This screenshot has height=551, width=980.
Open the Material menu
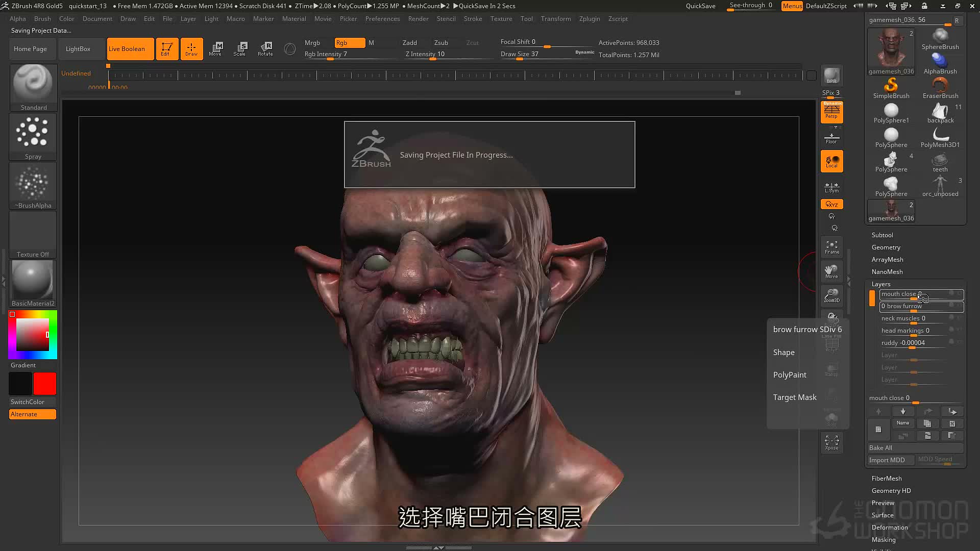point(294,19)
